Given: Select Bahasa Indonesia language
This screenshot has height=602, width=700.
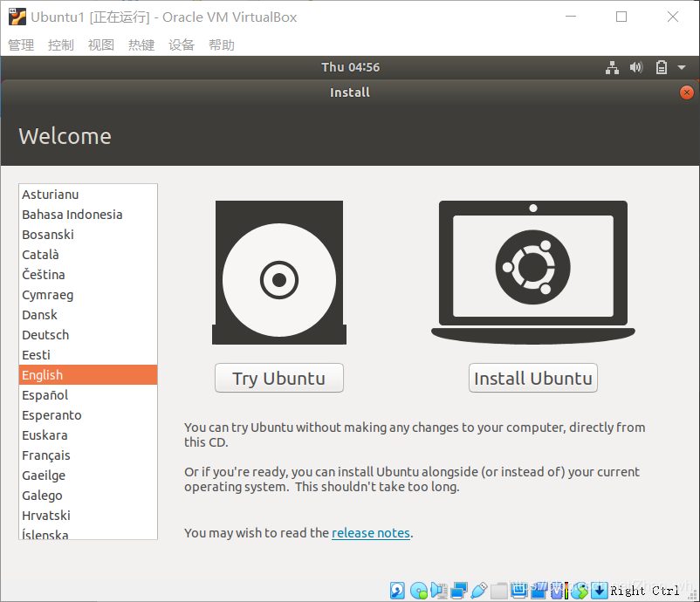Looking at the screenshot, I should (x=88, y=215).
